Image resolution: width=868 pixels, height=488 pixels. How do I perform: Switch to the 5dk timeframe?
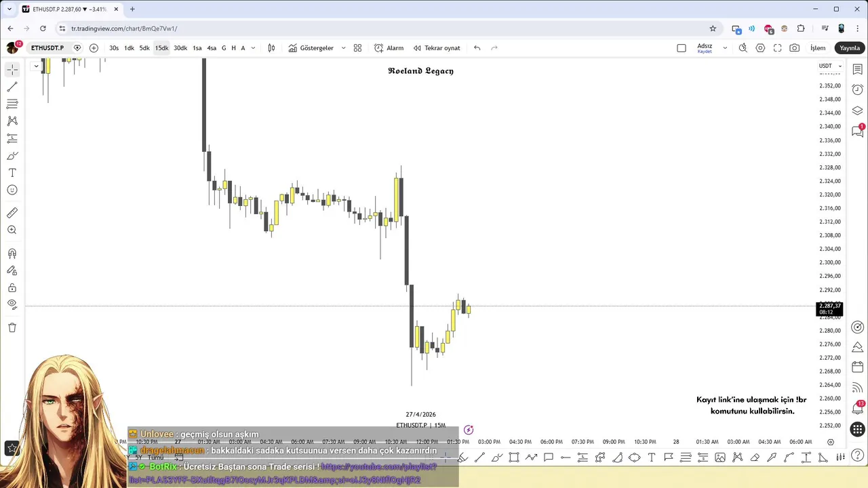[x=144, y=48]
